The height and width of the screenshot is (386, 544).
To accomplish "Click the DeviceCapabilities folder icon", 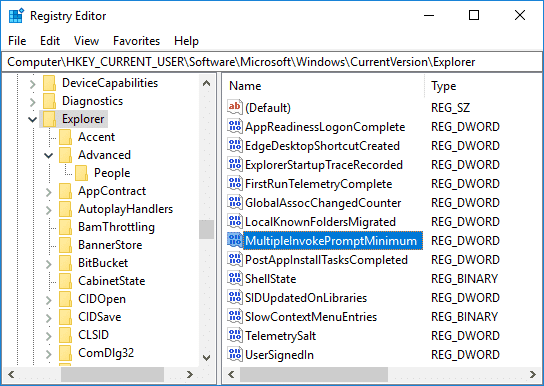I will (x=49, y=83).
